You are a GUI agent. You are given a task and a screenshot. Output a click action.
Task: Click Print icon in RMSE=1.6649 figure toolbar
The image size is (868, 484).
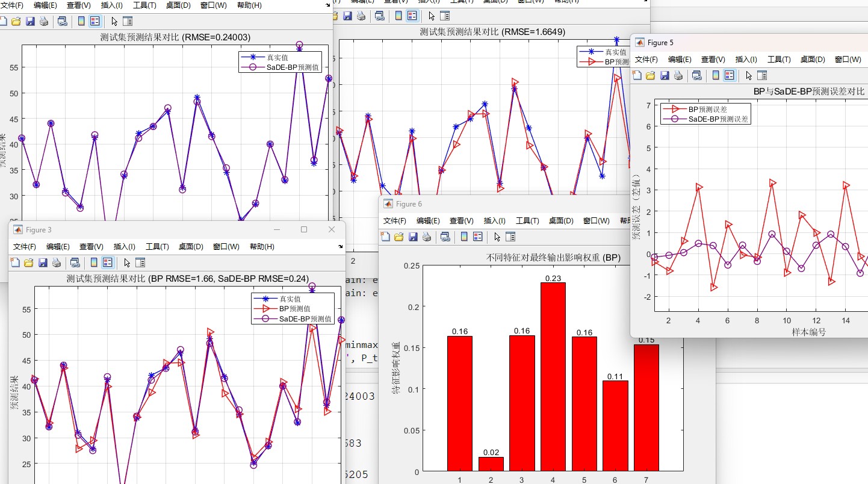tap(361, 16)
